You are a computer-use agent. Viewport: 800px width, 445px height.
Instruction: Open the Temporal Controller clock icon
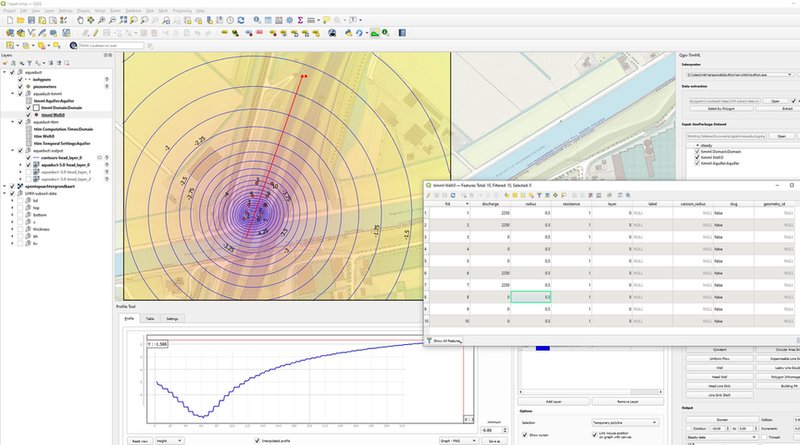[230, 20]
